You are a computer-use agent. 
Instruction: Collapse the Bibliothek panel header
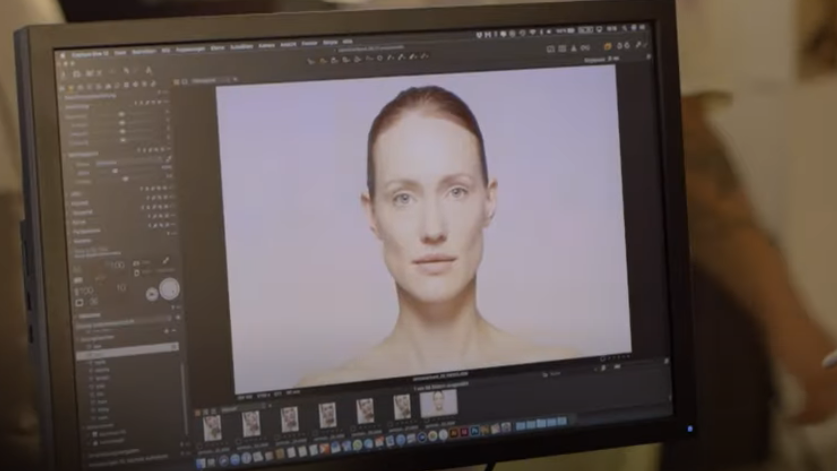point(88,316)
